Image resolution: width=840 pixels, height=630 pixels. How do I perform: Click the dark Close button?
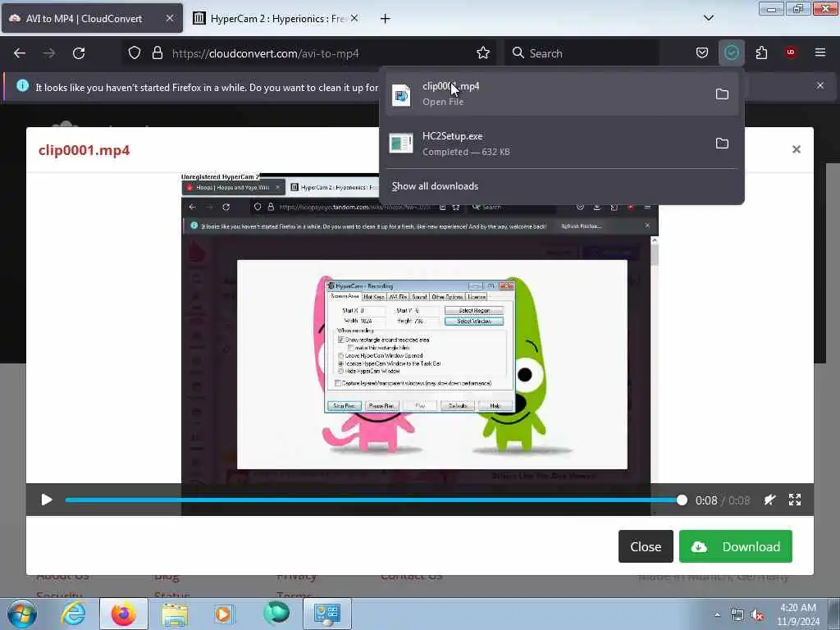click(646, 546)
